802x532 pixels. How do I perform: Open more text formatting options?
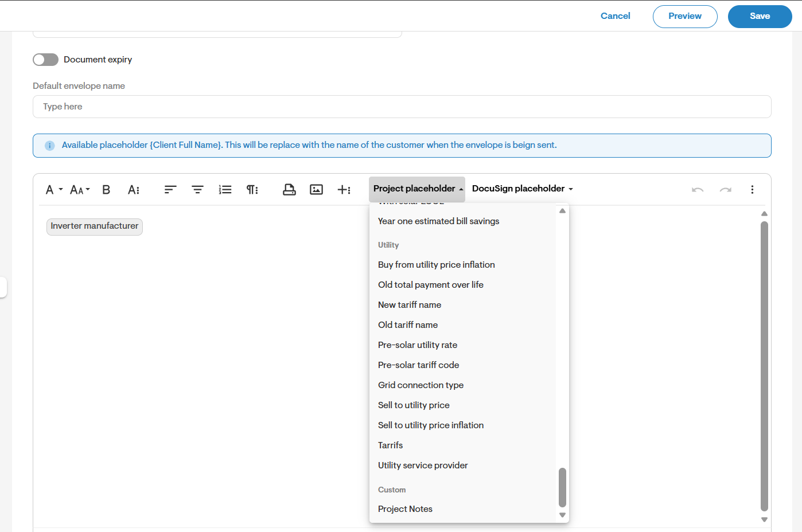[134, 190]
